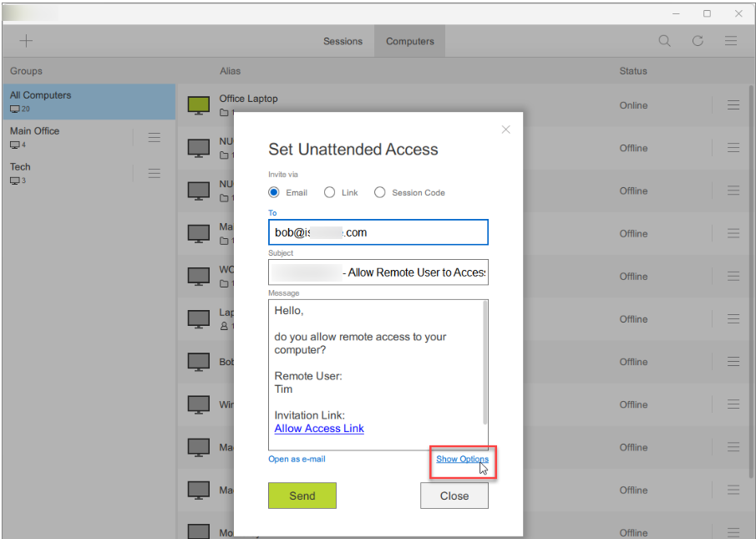Select the Email invite option

(273, 191)
